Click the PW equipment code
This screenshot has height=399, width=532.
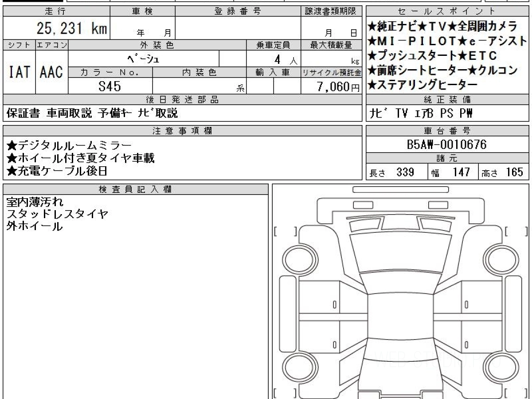pyautogui.click(x=466, y=114)
